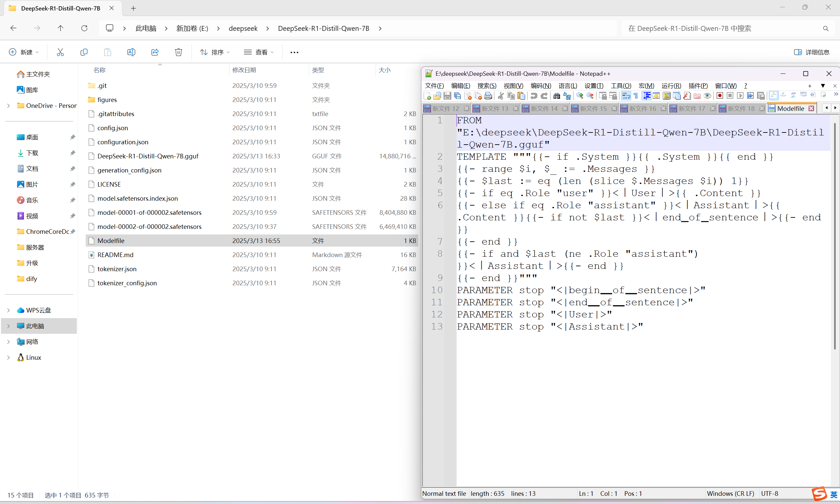
Task: Click the Zoom In magnifier icon
Action: click(x=580, y=96)
